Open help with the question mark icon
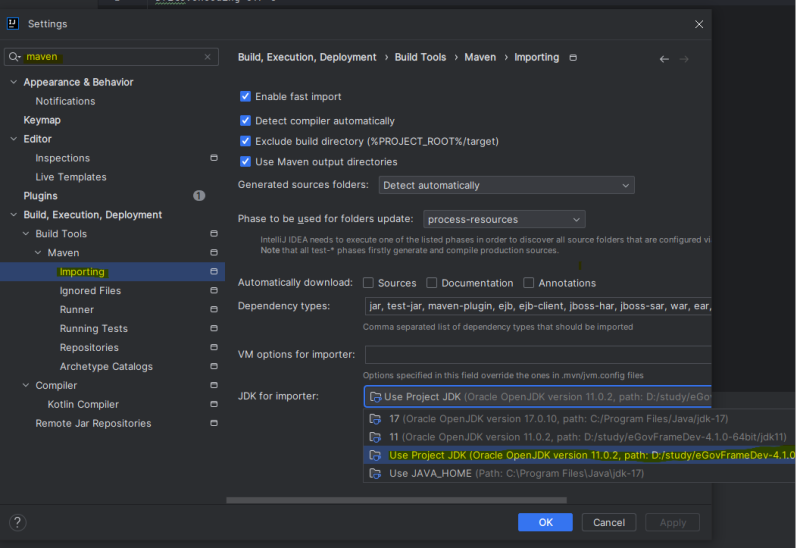This screenshot has height=548, width=800. (17, 522)
